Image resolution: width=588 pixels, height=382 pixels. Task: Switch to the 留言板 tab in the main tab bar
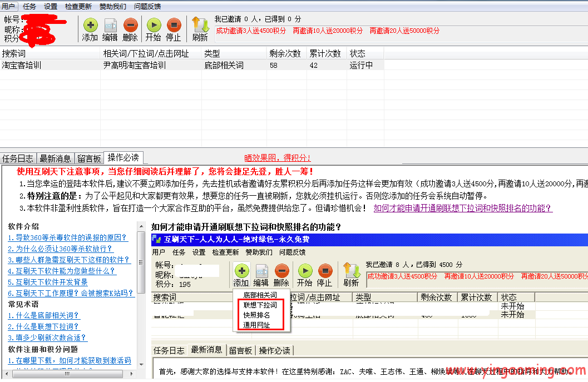pos(89,158)
